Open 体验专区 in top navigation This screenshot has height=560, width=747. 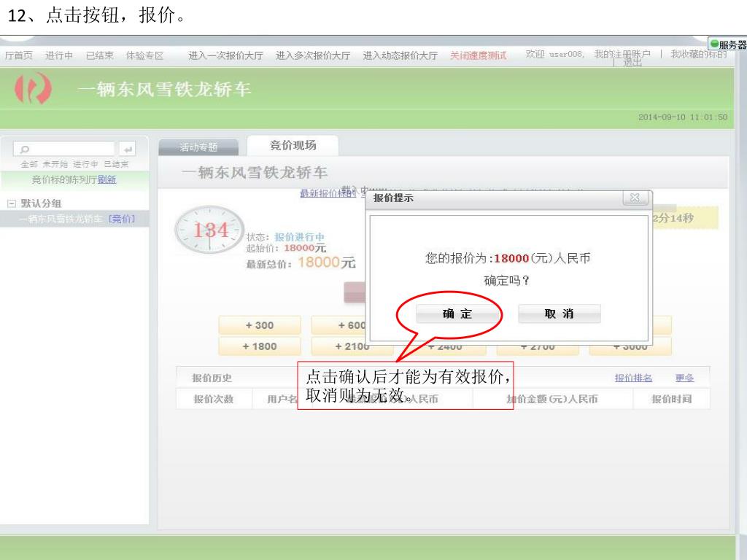pos(145,55)
